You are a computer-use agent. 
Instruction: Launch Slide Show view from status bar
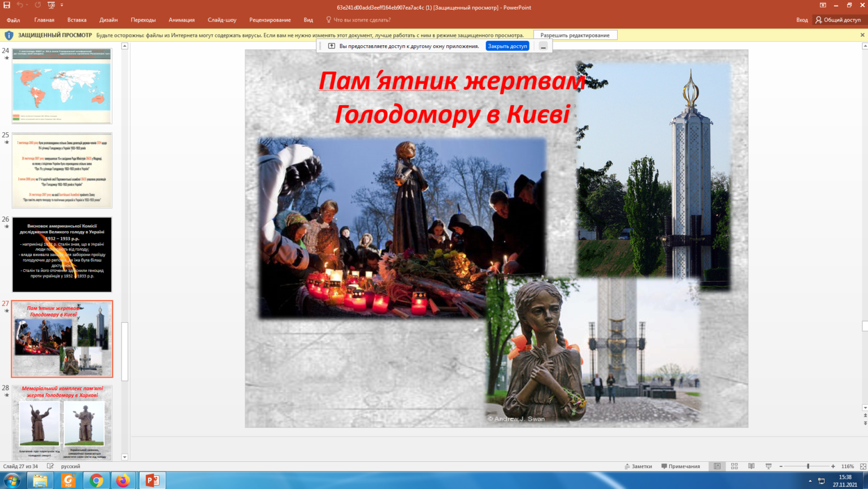pyautogui.click(x=768, y=466)
